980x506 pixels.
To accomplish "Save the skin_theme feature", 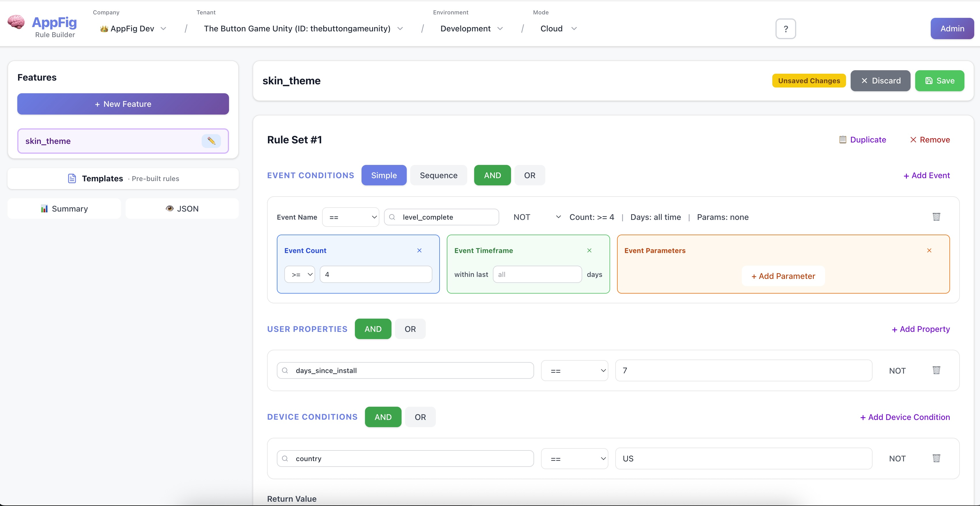I will point(940,81).
